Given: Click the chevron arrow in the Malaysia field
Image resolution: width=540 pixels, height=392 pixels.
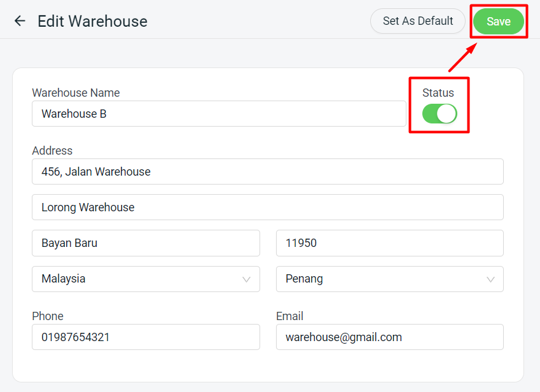Looking at the screenshot, I should point(246,279).
